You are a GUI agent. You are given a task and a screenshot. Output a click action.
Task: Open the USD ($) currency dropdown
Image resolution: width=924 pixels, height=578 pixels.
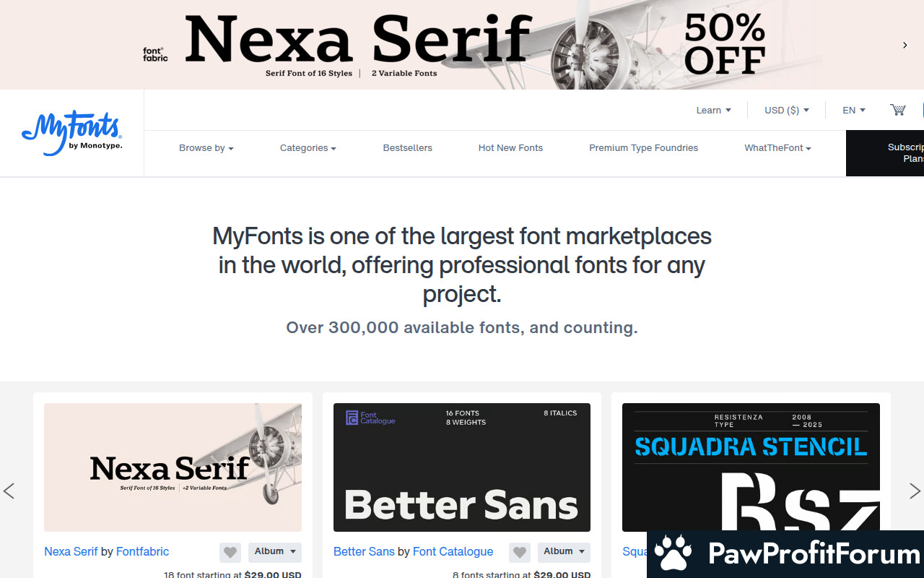pos(787,110)
